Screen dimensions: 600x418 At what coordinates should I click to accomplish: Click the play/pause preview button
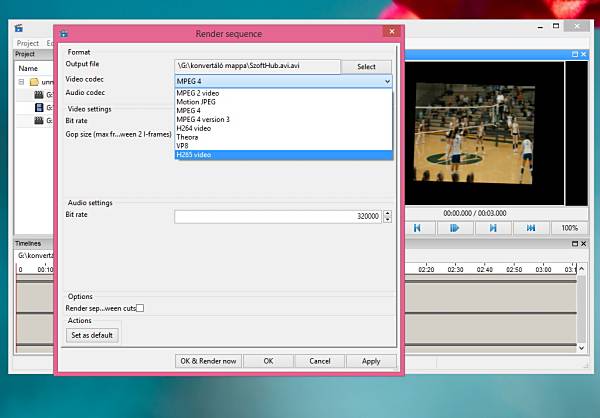coord(455,228)
